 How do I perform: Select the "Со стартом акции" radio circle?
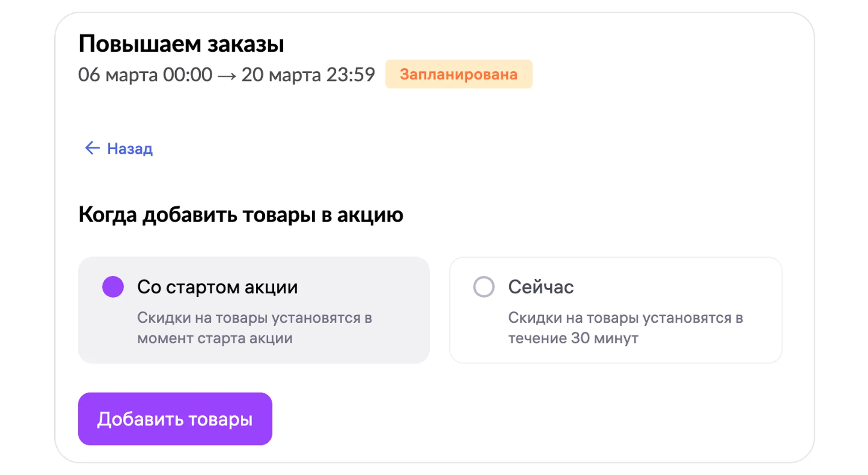113,287
